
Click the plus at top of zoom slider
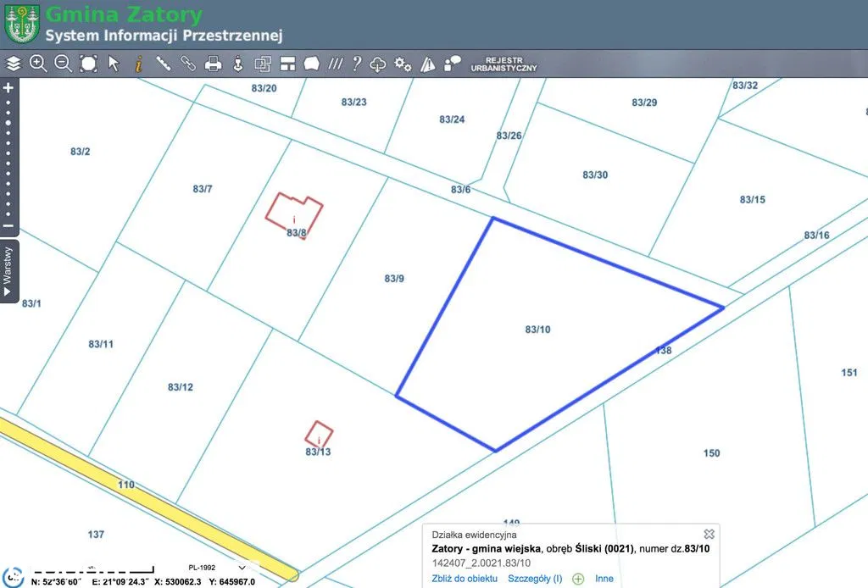(8, 87)
